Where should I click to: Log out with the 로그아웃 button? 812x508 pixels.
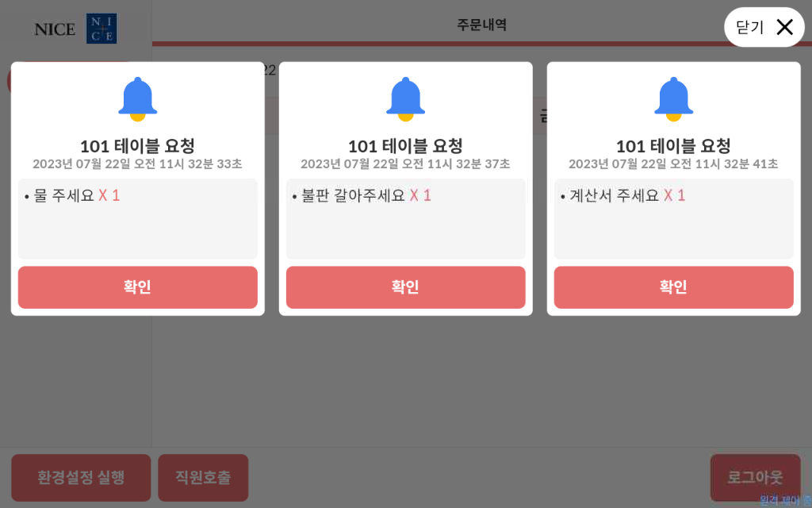point(755,478)
